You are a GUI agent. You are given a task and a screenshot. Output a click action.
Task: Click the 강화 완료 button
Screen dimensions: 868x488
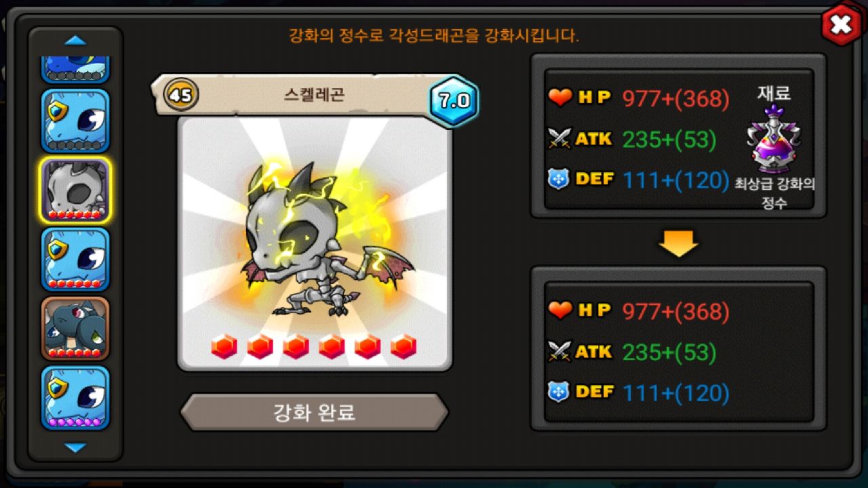(x=314, y=411)
